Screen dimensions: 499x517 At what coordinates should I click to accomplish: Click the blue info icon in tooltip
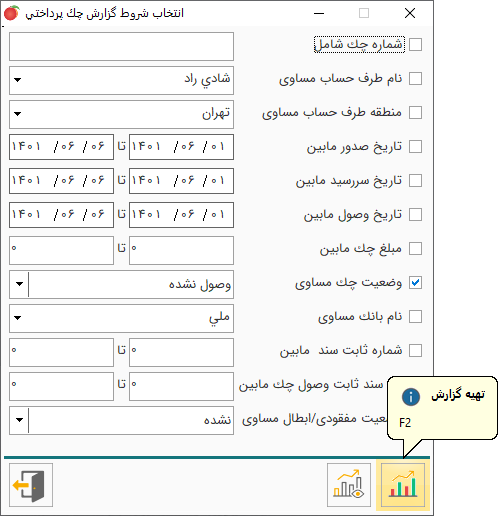tap(410, 397)
